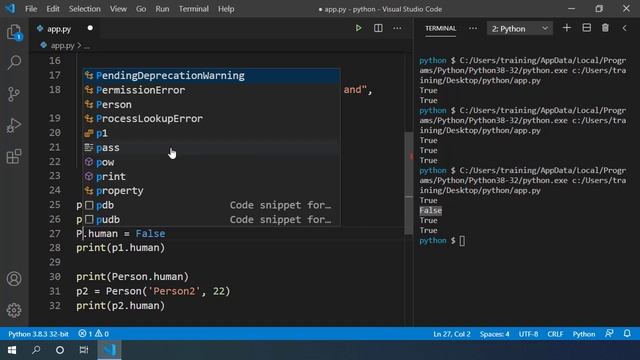Screen dimensions: 640x360
Task: Click line 30 print(Person.human) code
Action: pos(133,277)
